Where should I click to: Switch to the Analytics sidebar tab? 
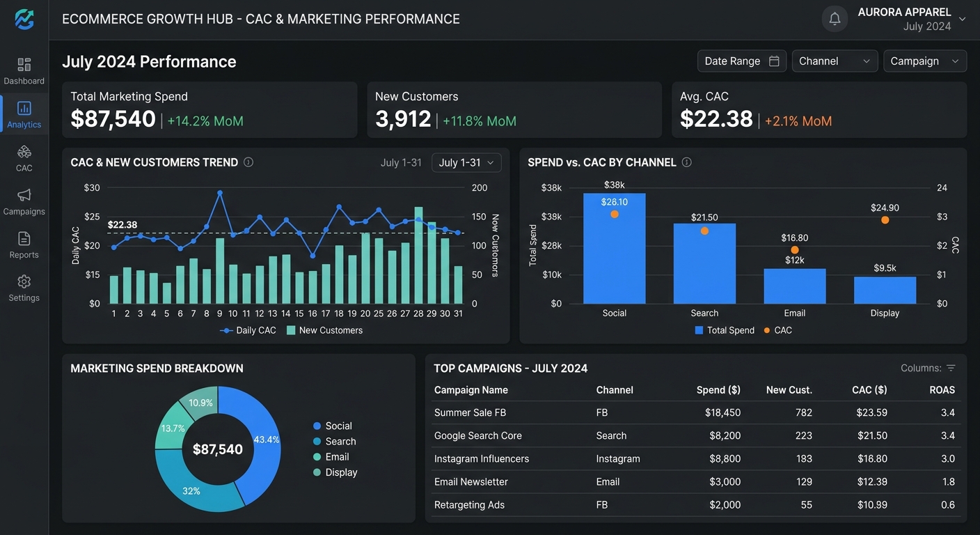24,115
